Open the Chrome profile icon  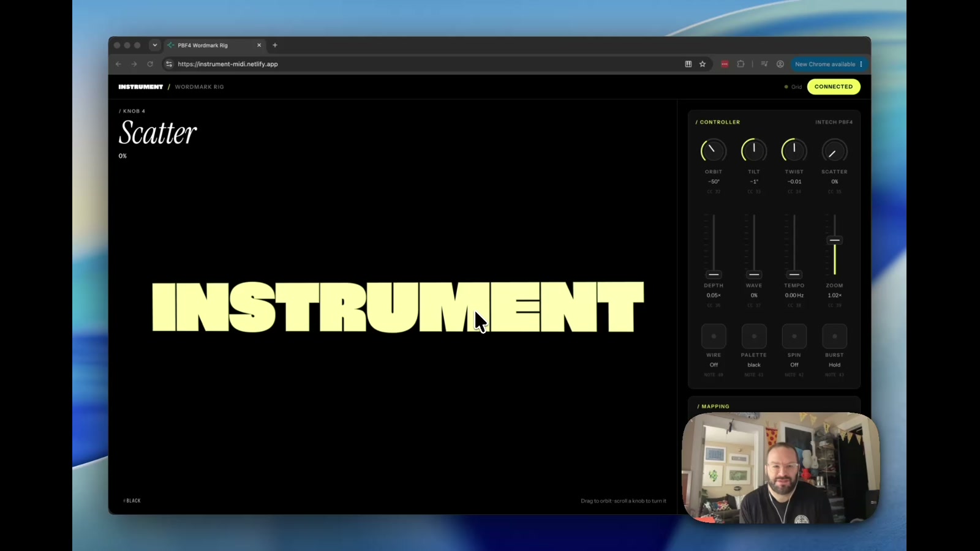pos(780,64)
